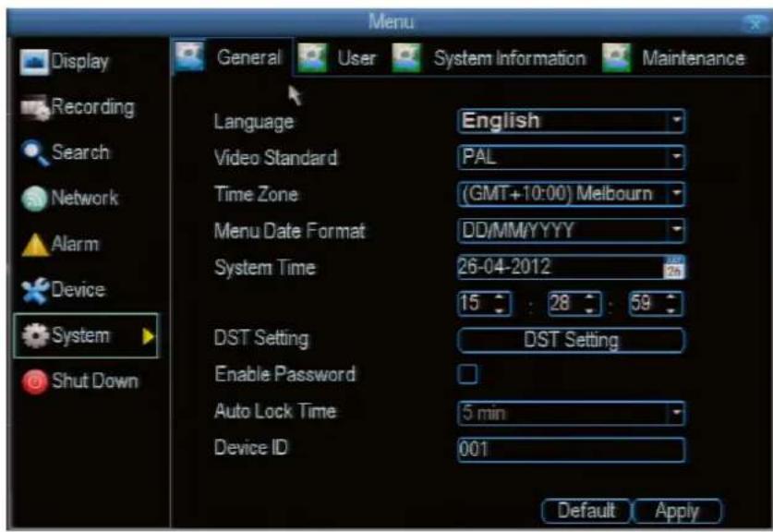Click the yellow arrow beside System
Screen dimensions: 773x532
(148, 336)
